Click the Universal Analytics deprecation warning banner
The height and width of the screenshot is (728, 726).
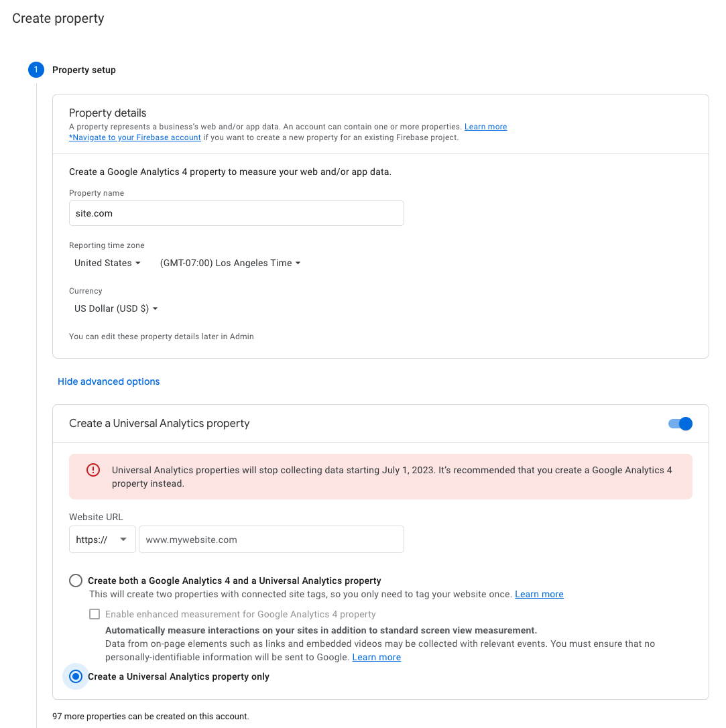click(380, 477)
